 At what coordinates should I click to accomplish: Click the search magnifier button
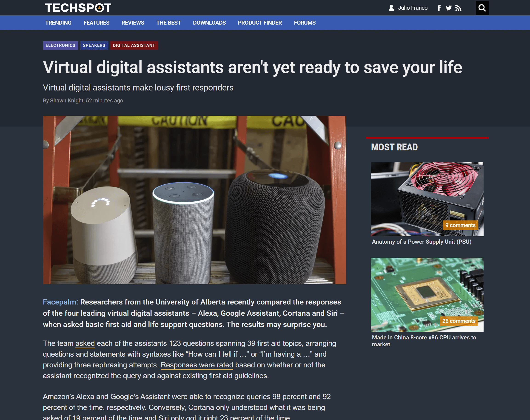(482, 8)
